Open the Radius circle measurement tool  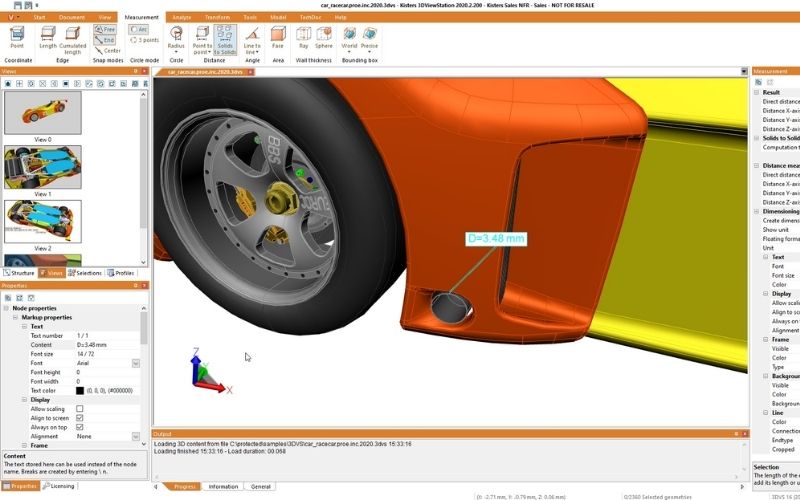176,39
